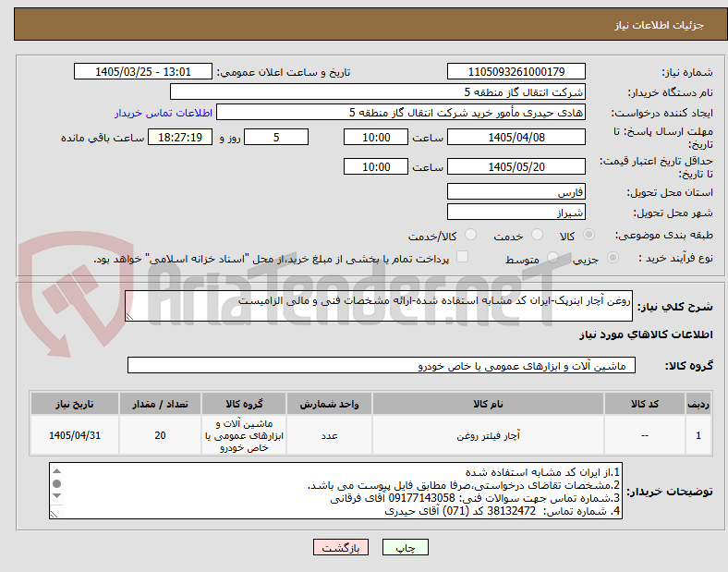Click the آچار فیلتر روغن item cell

[x=488, y=435]
